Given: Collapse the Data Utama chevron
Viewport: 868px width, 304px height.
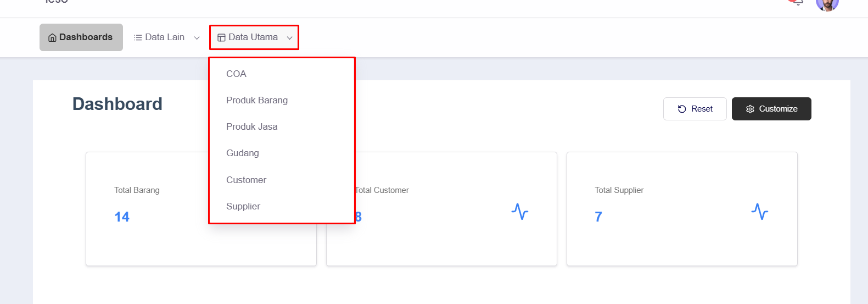Looking at the screenshot, I should (289, 38).
